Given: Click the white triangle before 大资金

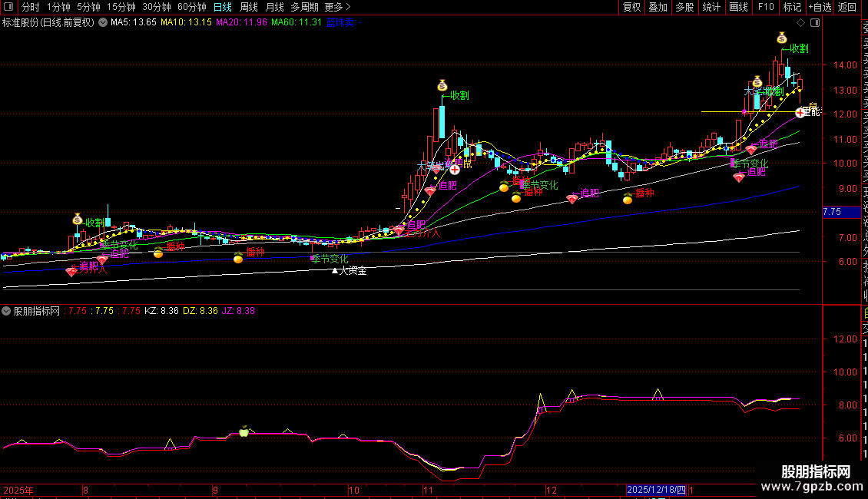Looking at the screenshot, I should click(x=334, y=270).
